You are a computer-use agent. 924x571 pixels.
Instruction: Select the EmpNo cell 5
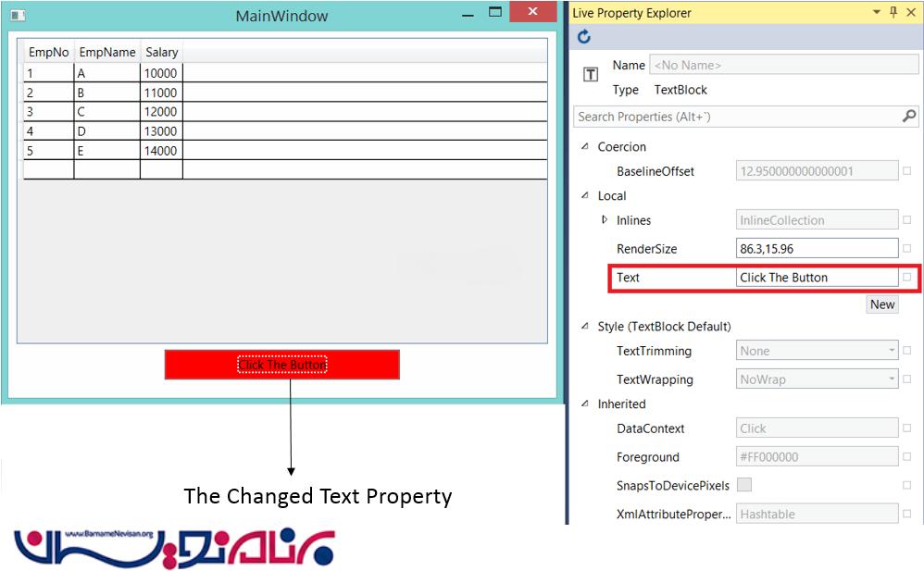[48, 150]
